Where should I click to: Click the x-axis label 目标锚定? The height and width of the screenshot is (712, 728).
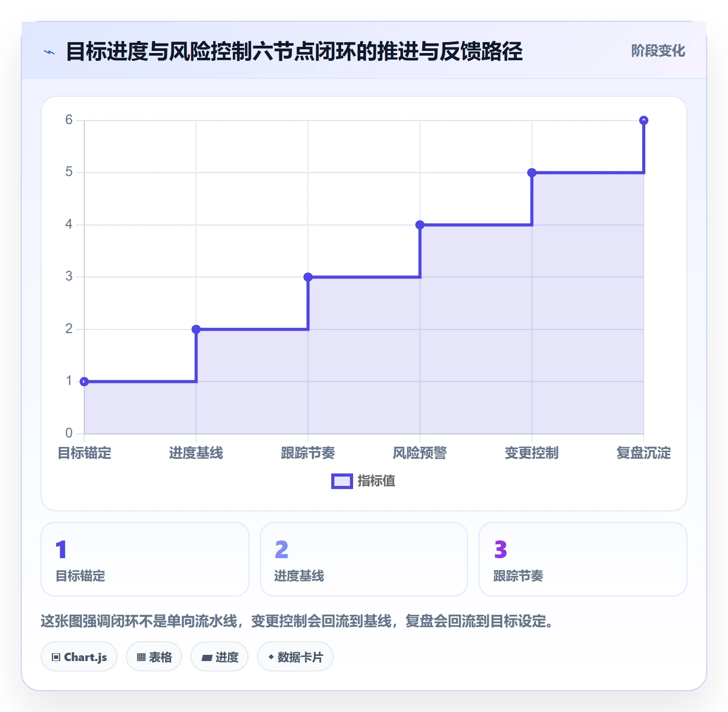[x=84, y=453]
